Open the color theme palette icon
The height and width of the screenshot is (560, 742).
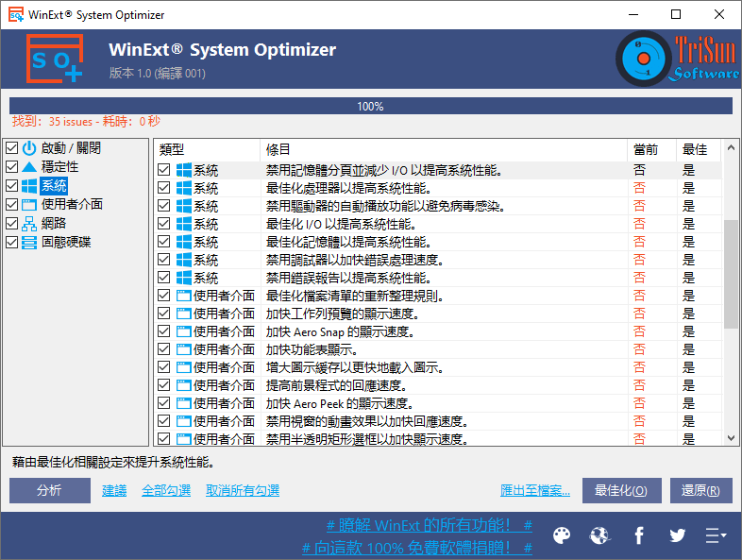click(562, 535)
